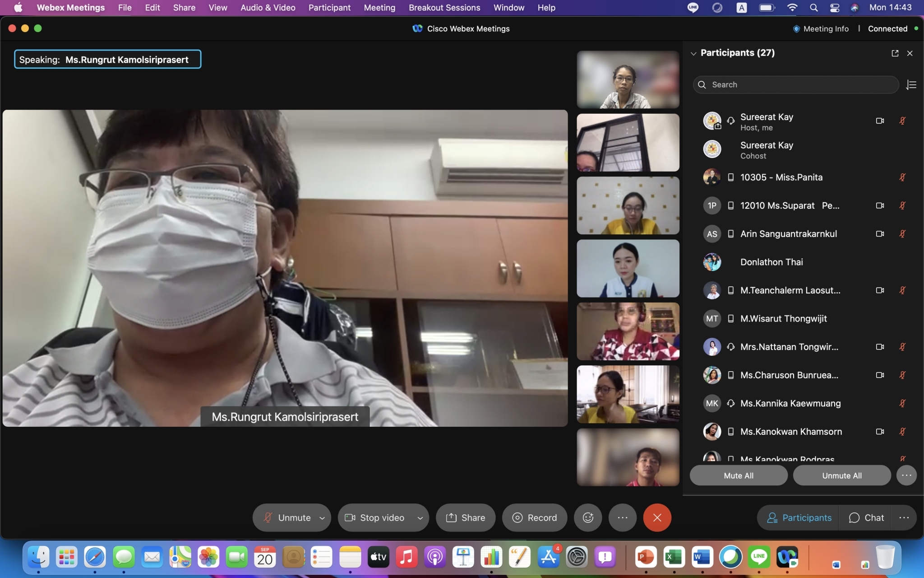Open the Share menu
Image resolution: width=924 pixels, height=578 pixels.
[x=184, y=8]
